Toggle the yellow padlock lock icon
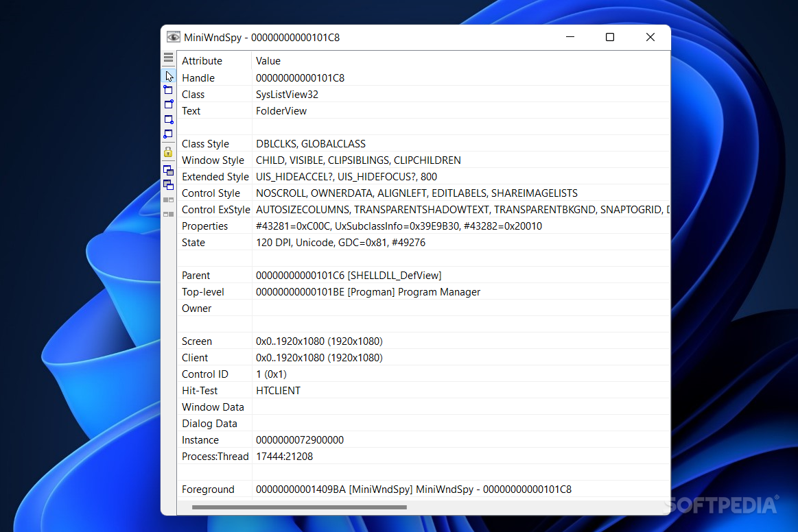The width and height of the screenshot is (798, 532). point(169,152)
